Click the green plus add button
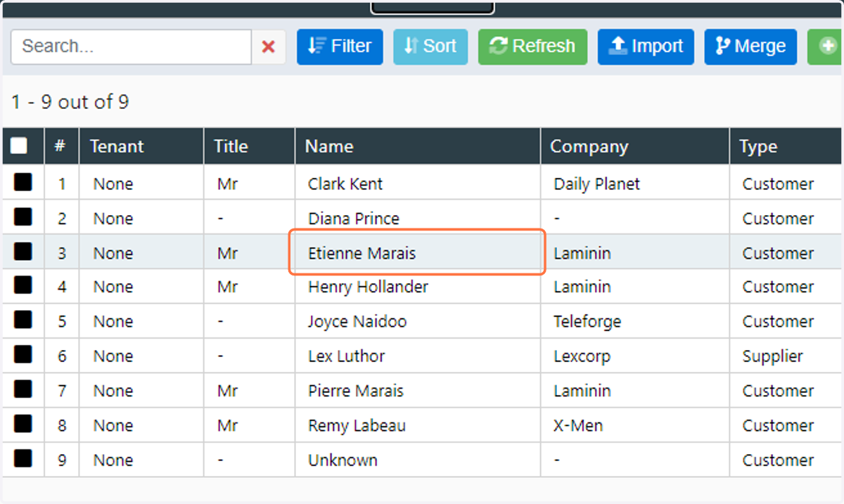844x504 pixels. (826, 47)
